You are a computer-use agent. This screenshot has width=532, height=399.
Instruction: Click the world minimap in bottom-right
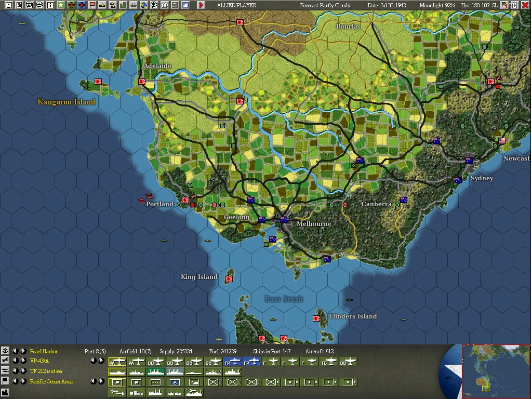click(496, 371)
